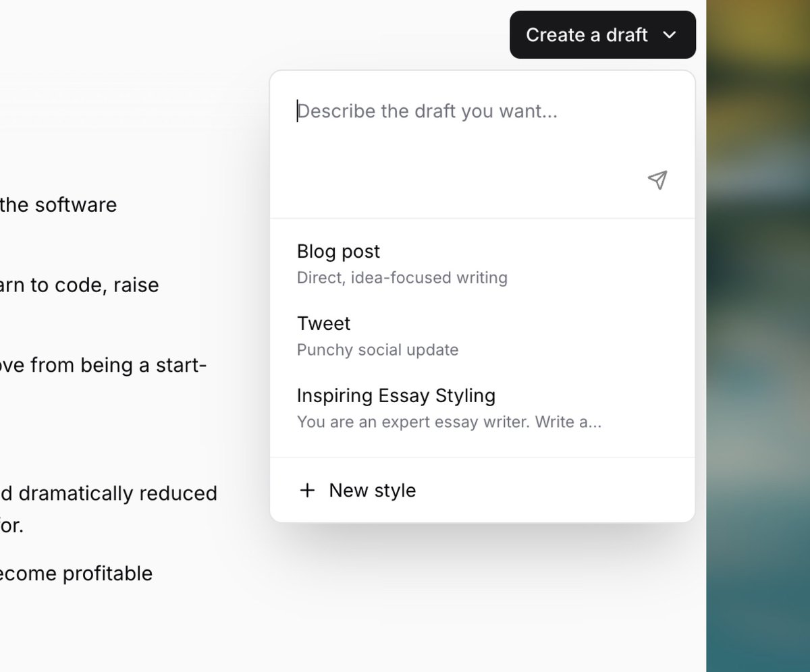Choose the Tweet style option
The image size is (810, 672).
(x=323, y=323)
